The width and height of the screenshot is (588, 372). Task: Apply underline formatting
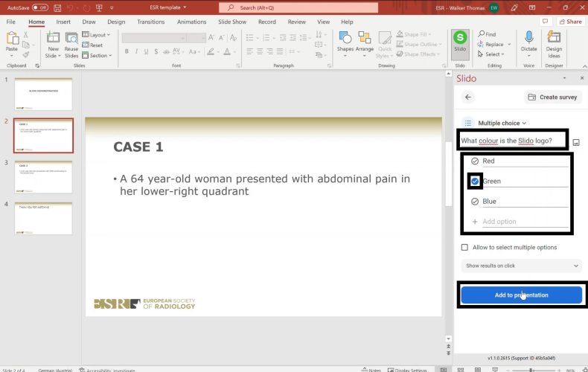pyautogui.click(x=146, y=51)
